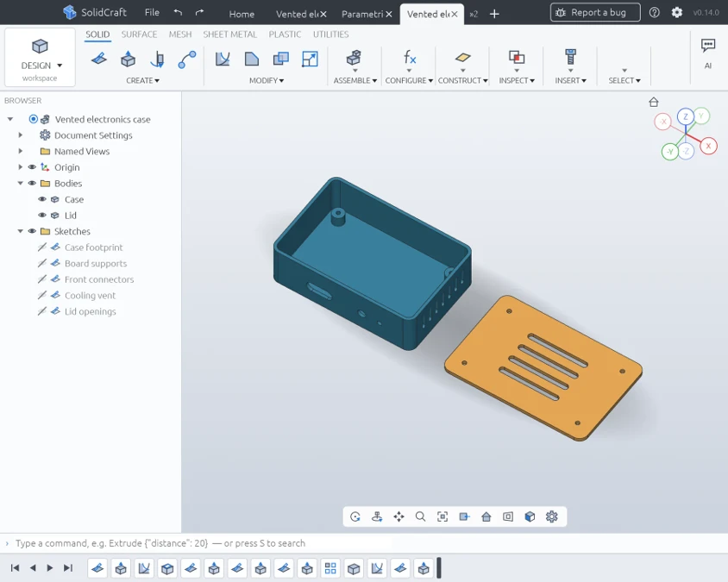Activate the pan arrows icon
This screenshot has width=728, height=582.
pos(399,516)
